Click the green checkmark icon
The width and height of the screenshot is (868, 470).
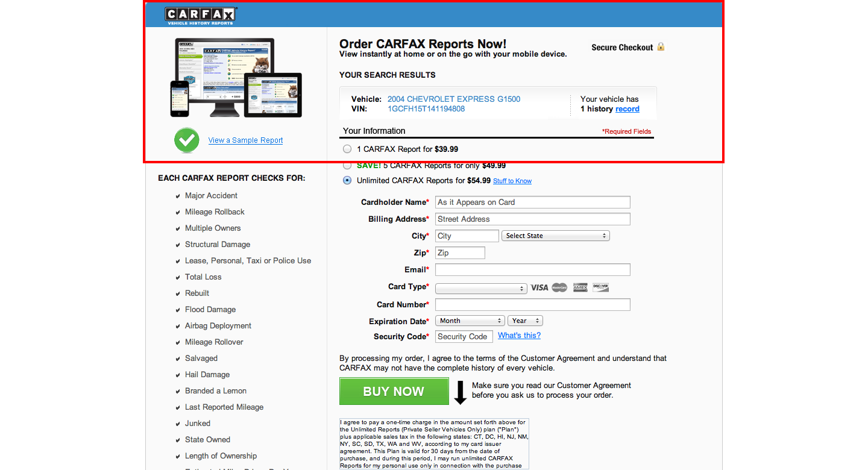point(187,140)
